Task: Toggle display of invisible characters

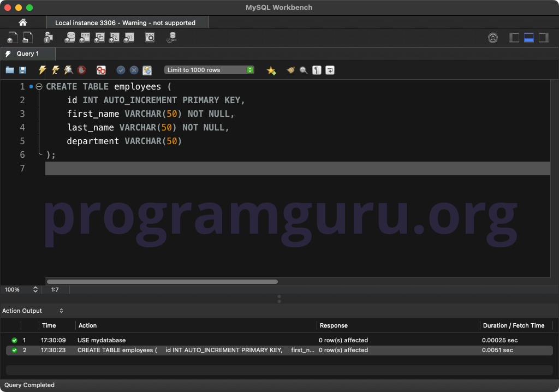Action: tap(317, 70)
